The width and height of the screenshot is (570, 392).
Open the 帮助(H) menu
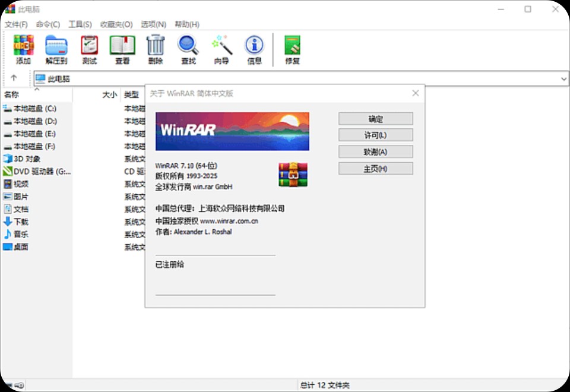[187, 24]
